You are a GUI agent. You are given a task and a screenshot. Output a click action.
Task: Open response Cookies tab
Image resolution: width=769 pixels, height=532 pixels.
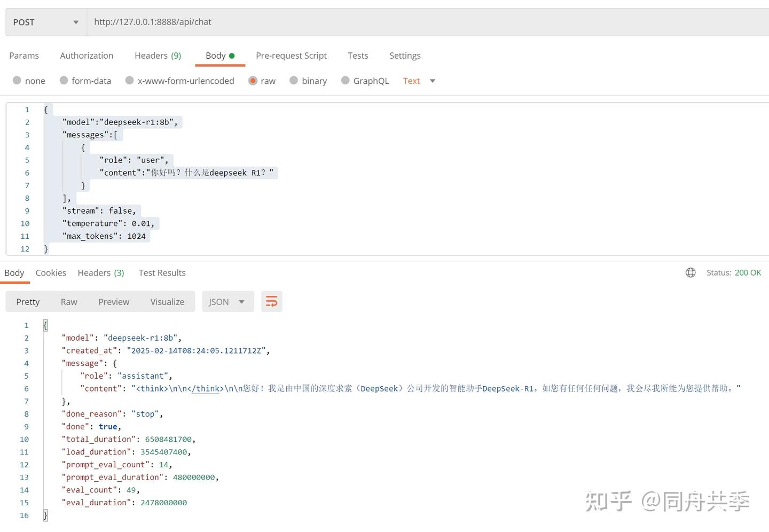click(51, 273)
